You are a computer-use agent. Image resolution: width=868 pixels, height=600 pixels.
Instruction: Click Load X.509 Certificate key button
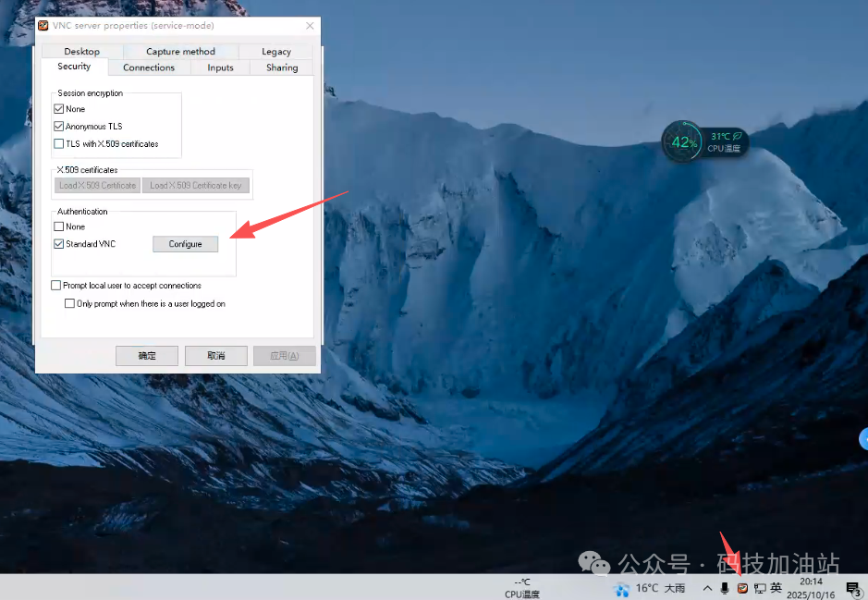(x=196, y=186)
